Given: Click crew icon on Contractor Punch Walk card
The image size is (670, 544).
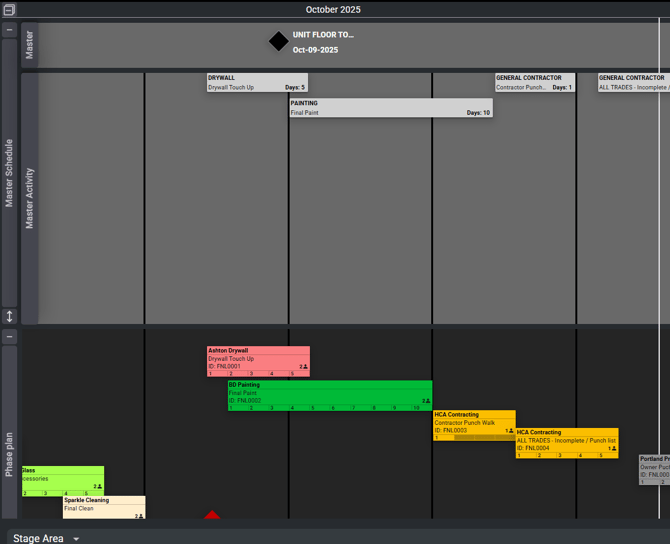Looking at the screenshot, I should [x=509, y=431].
